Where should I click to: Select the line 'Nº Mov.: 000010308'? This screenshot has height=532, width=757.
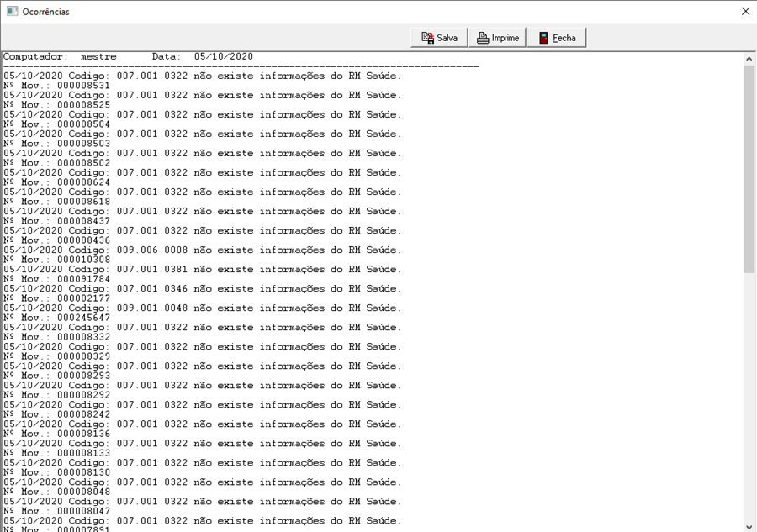(57, 260)
